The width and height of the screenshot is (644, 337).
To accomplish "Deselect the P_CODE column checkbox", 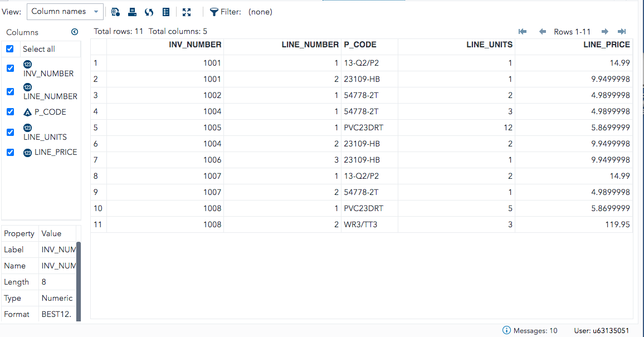I will [x=9, y=111].
